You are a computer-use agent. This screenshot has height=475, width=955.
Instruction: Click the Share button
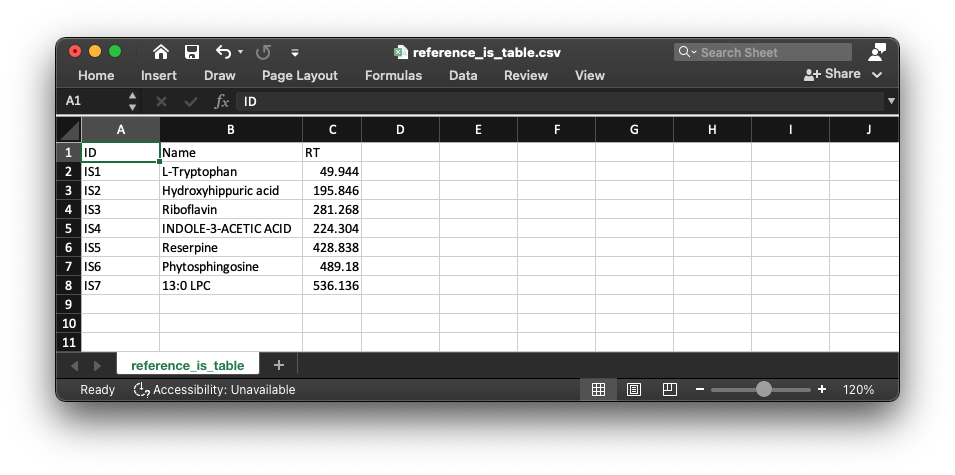pyautogui.click(x=833, y=74)
